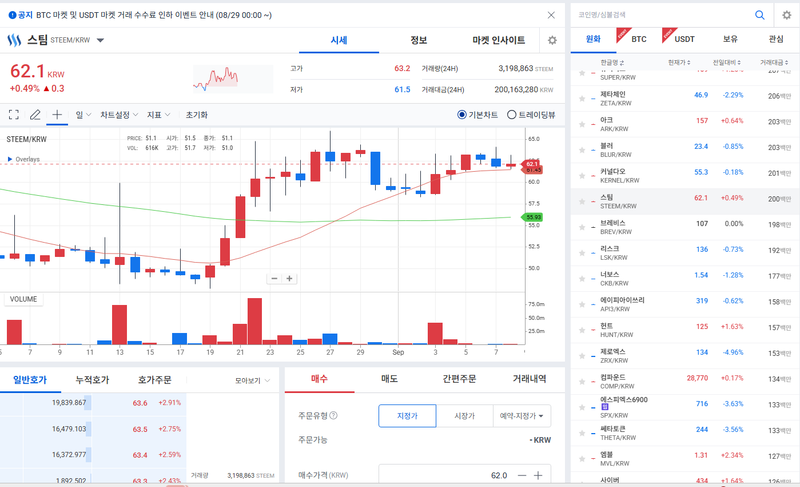Screen dimensions: 800x487
Task: Select USDT market tab
Action: (684, 39)
